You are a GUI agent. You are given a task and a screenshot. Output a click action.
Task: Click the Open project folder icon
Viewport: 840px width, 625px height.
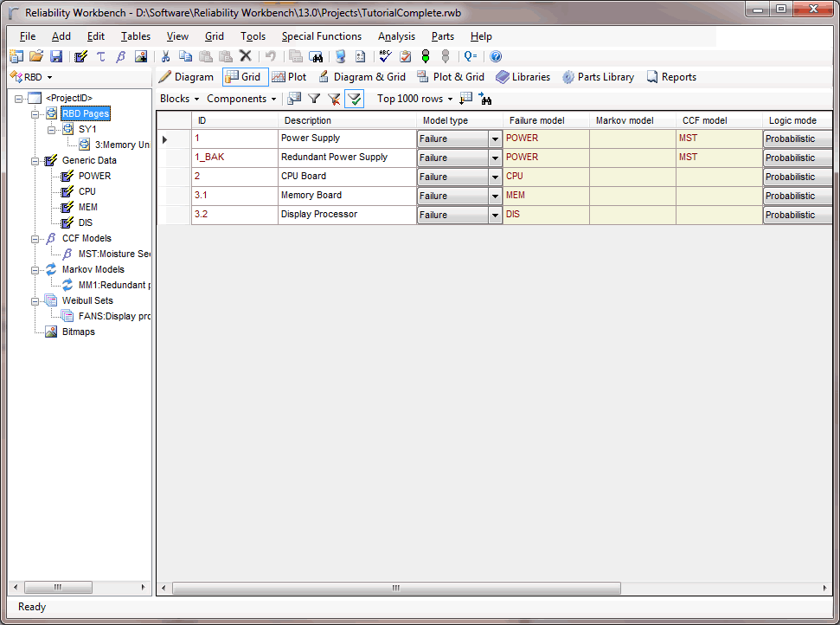[x=36, y=56]
